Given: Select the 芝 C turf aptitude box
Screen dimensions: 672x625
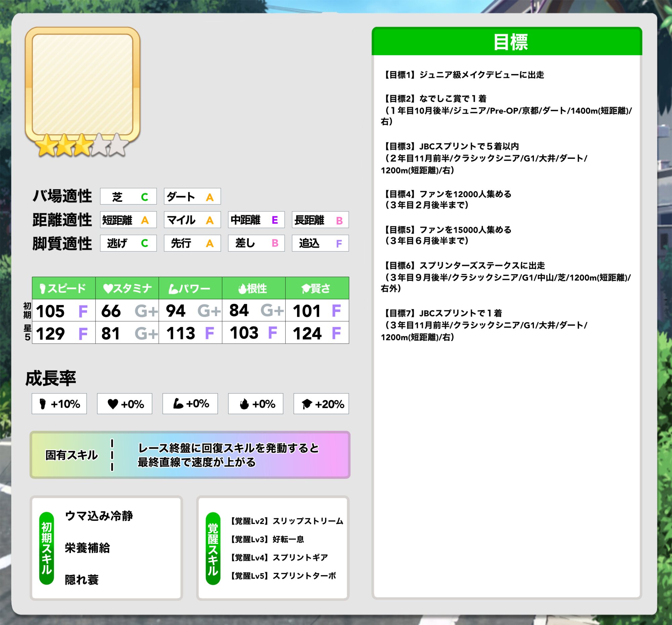Looking at the screenshot, I should coord(128,196).
